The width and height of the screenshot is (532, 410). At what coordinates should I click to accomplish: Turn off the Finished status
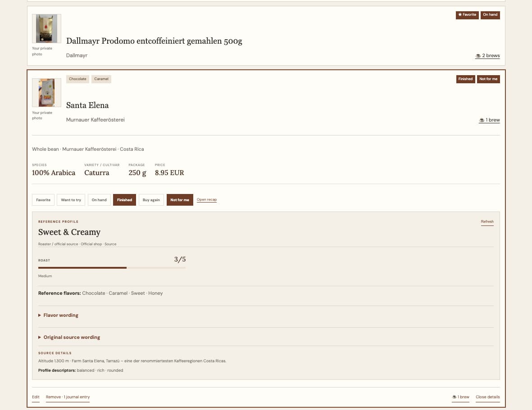124,200
